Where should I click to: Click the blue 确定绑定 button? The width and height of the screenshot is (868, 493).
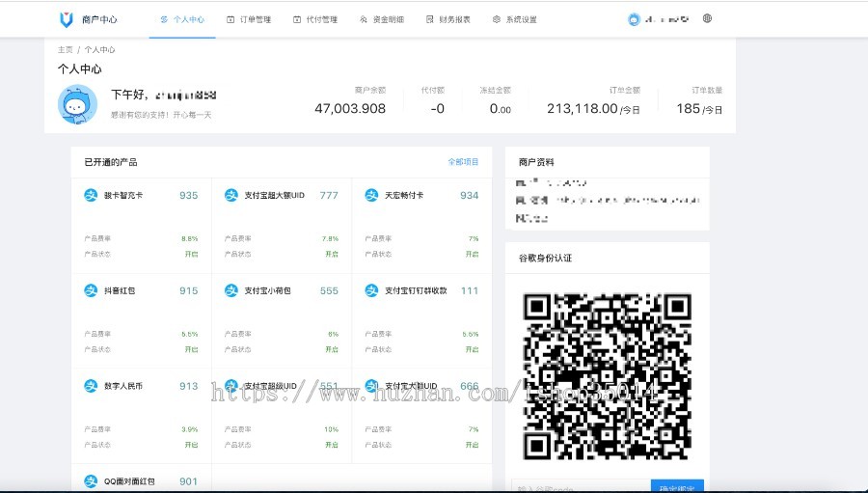point(677,486)
